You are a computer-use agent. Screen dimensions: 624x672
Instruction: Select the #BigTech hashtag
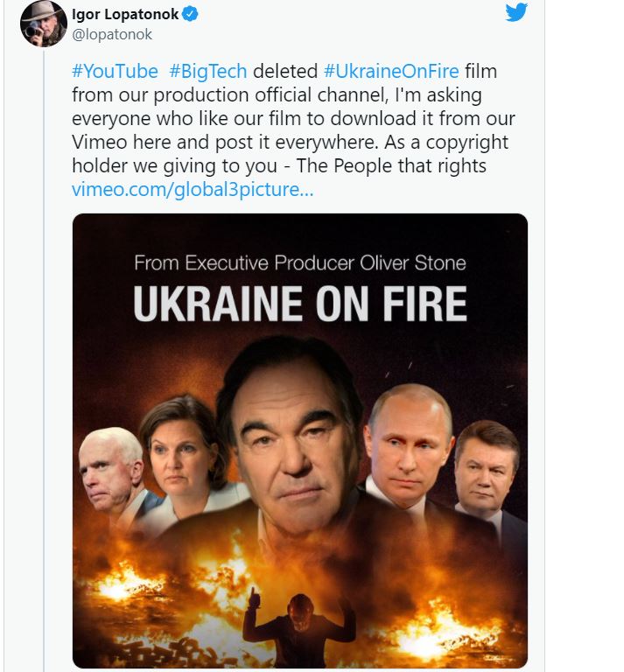click(x=208, y=71)
